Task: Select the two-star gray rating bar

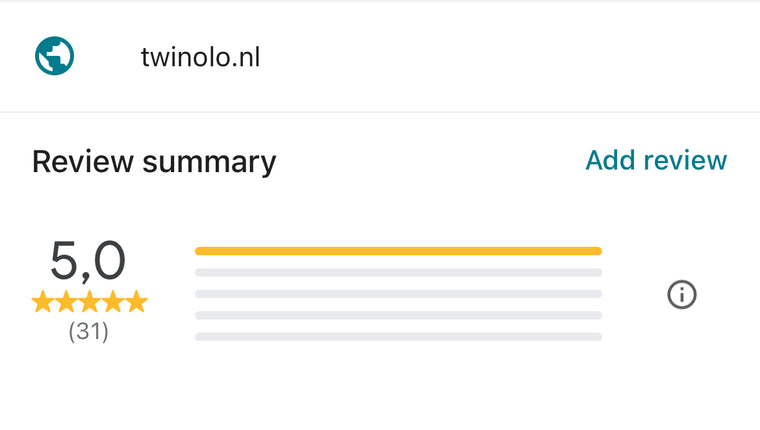Action: [398, 315]
